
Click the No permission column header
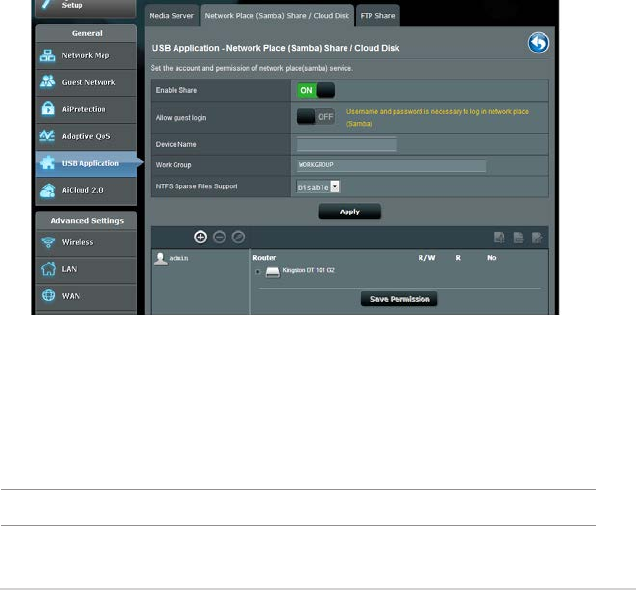tap(492, 258)
